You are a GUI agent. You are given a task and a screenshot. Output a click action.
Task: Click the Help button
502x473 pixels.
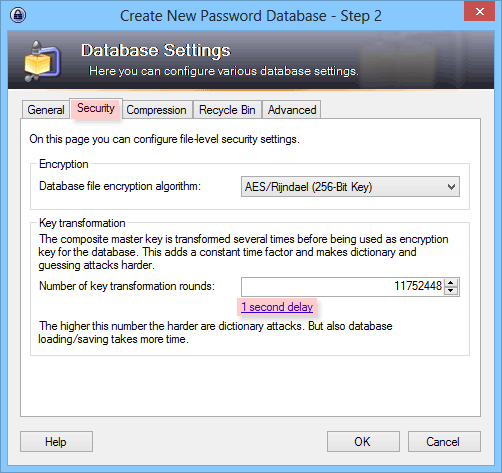click(56, 442)
